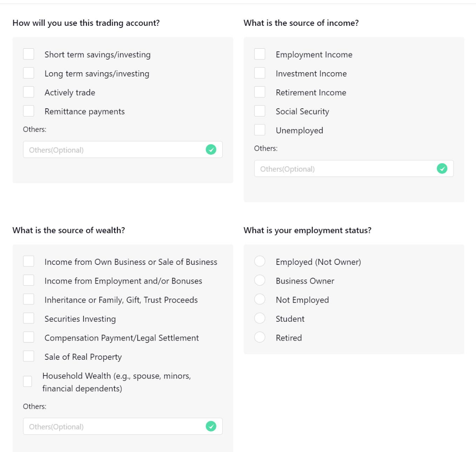The height and width of the screenshot is (452, 476).
Task: Tick the Unemployed checkbox
Action: coord(260,130)
